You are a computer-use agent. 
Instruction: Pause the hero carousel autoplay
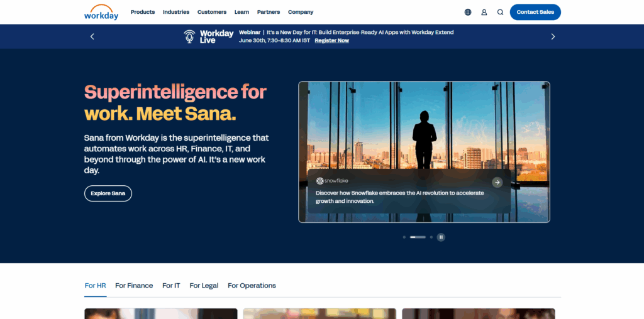point(441,237)
